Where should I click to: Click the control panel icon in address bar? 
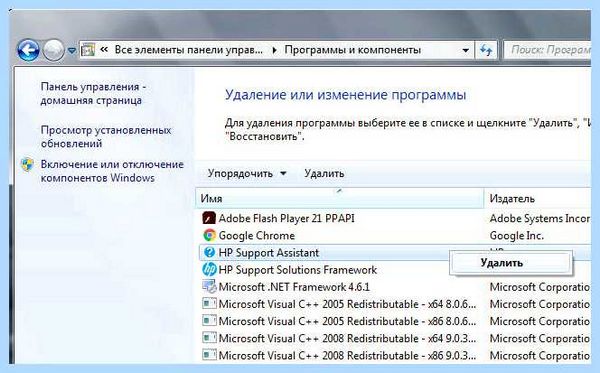(x=88, y=50)
